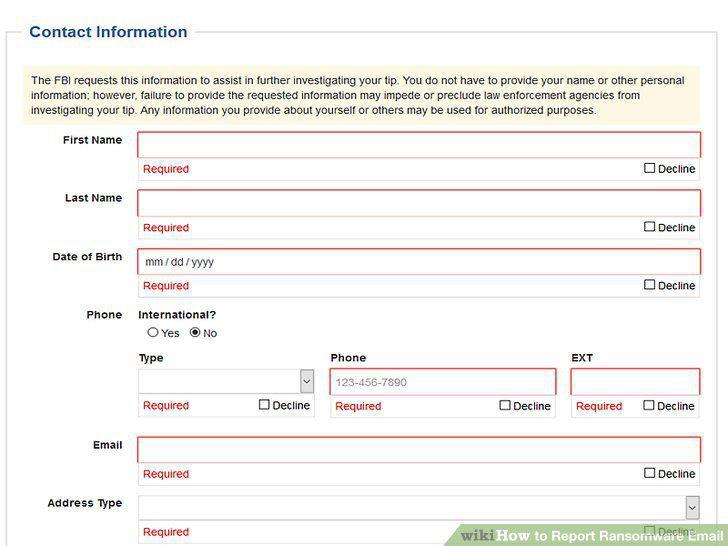Click the FBI information notice text
728x546 pixels.
(x=358, y=95)
